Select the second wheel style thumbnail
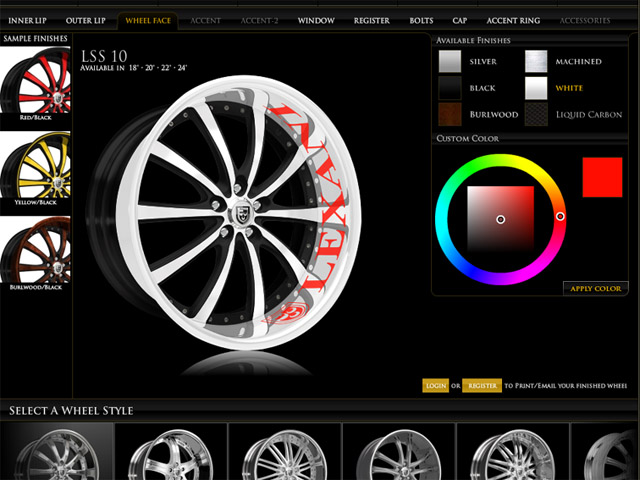Image resolution: width=640 pixels, height=480 pixels. point(171,451)
